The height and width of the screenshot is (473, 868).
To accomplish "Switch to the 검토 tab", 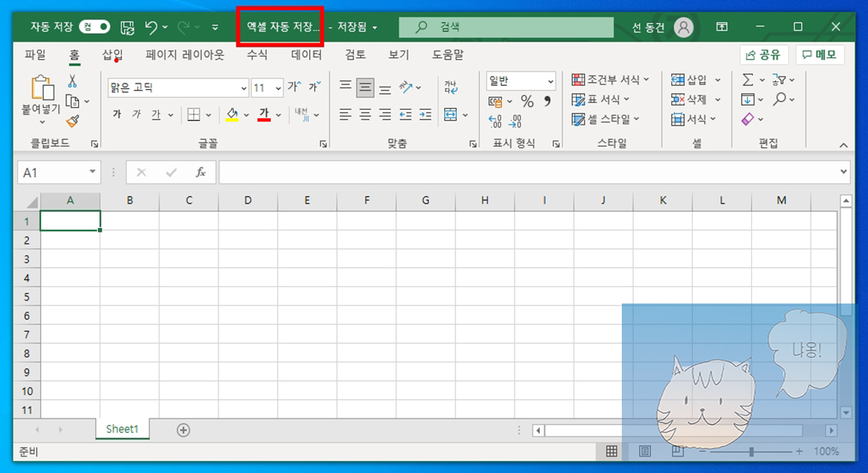I will pyautogui.click(x=355, y=54).
